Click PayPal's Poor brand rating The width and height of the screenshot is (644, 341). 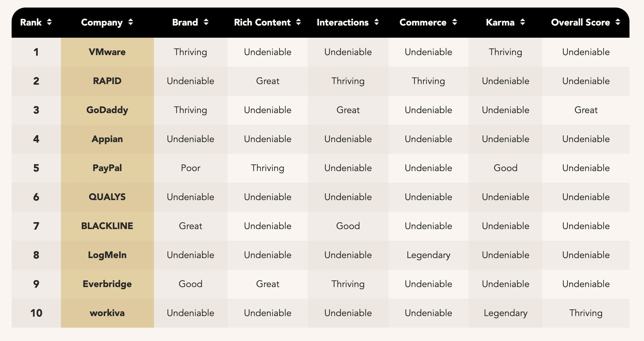tap(190, 168)
